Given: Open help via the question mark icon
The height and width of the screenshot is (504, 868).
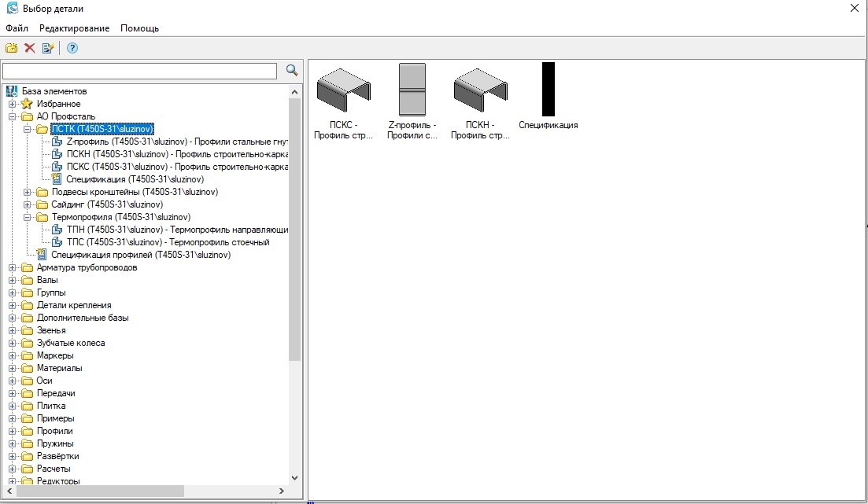Looking at the screenshot, I should [72, 48].
